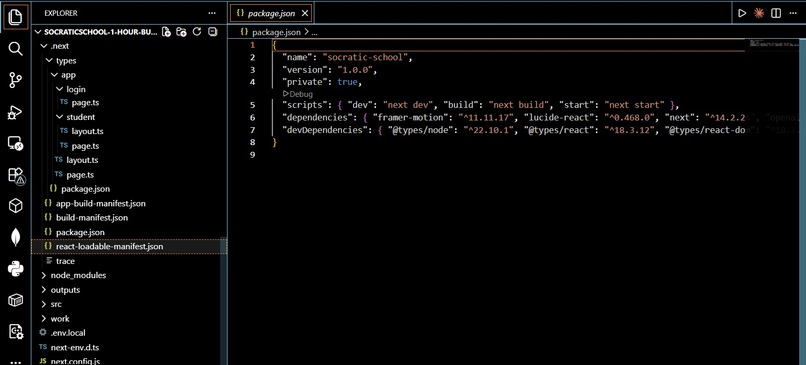
Task: Open the Search view magnifier icon
Action: tap(15, 49)
